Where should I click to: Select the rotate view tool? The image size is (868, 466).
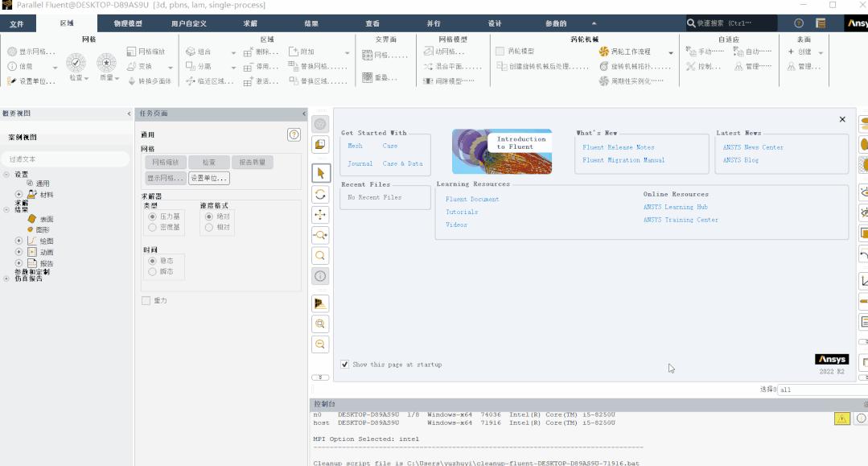[x=320, y=195]
